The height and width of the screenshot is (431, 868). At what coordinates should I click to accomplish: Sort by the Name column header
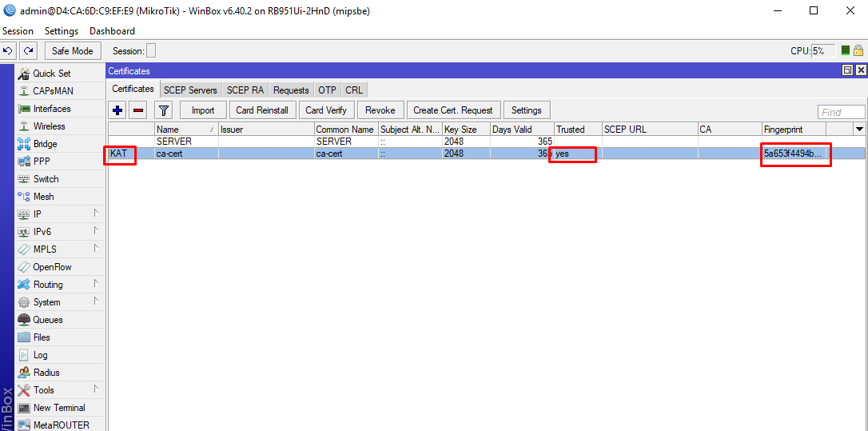(x=186, y=129)
